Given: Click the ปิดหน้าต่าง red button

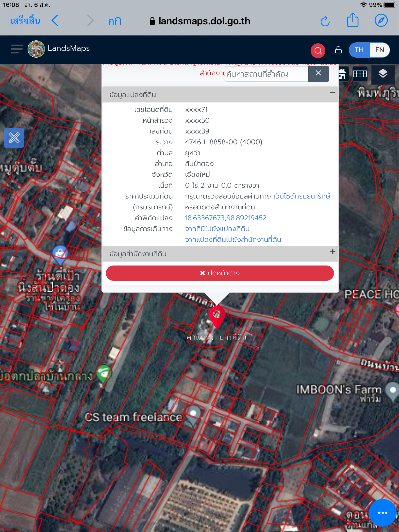Looking at the screenshot, I should (220, 273).
